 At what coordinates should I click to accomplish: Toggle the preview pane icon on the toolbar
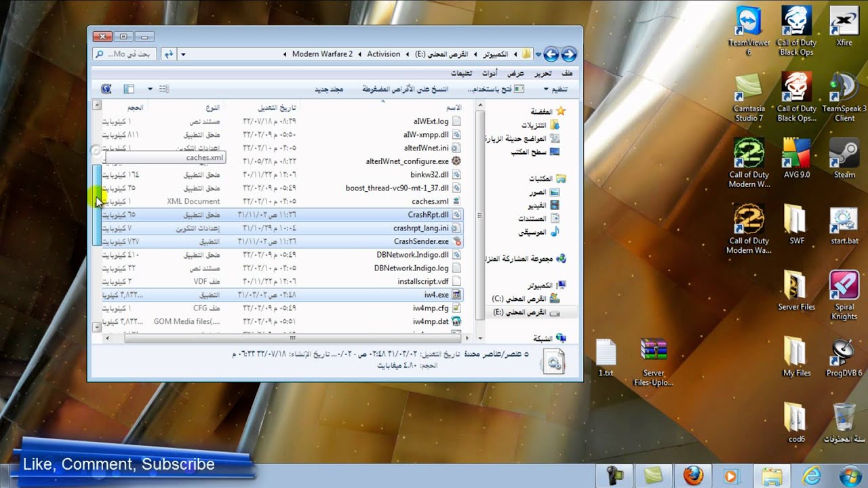pos(129,89)
